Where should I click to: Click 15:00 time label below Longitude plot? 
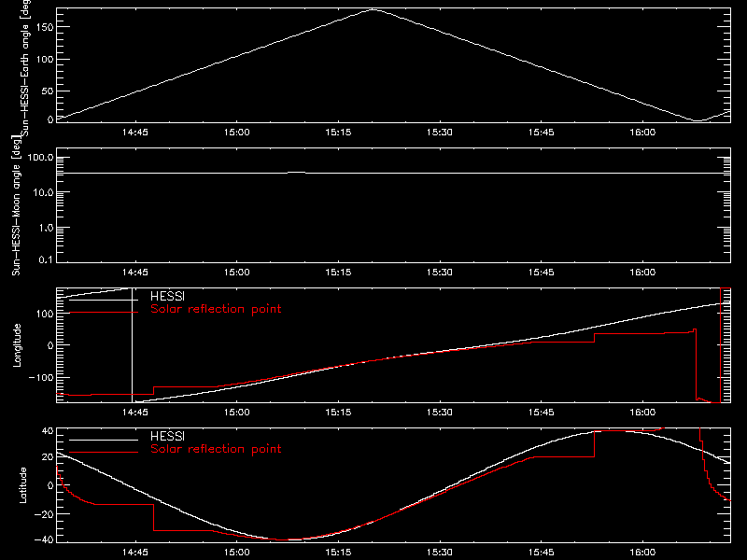237,413
